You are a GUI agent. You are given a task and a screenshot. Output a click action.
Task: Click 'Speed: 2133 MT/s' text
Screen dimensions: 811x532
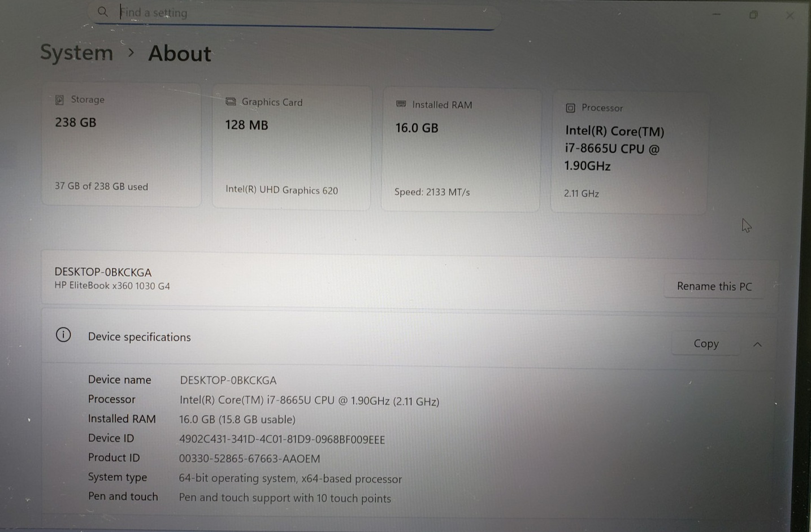click(432, 192)
